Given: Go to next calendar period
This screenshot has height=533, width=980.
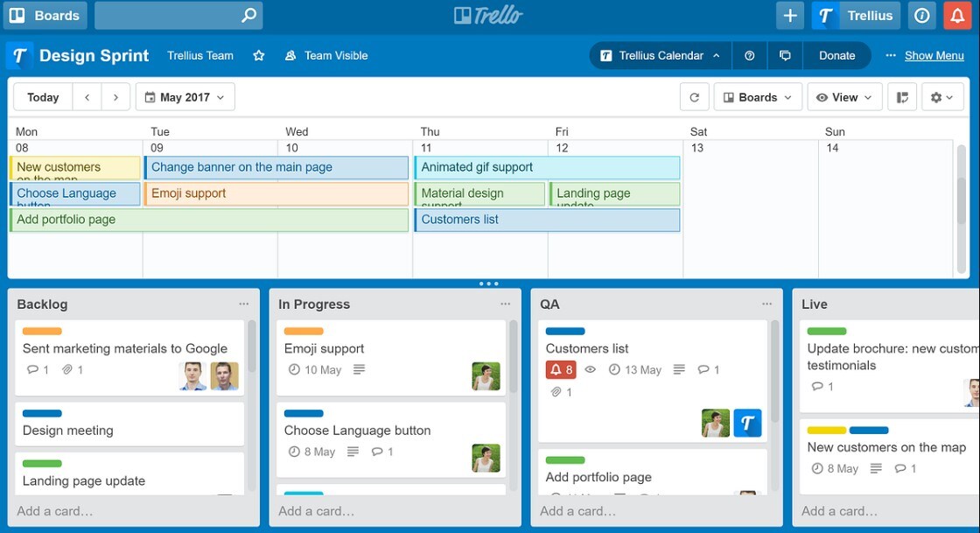Looking at the screenshot, I should point(115,97).
